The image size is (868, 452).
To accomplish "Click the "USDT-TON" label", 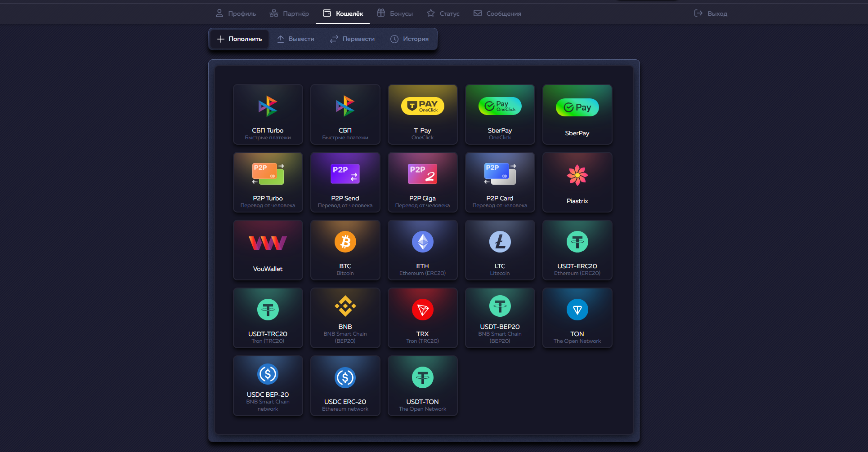I will click(x=423, y=402).
